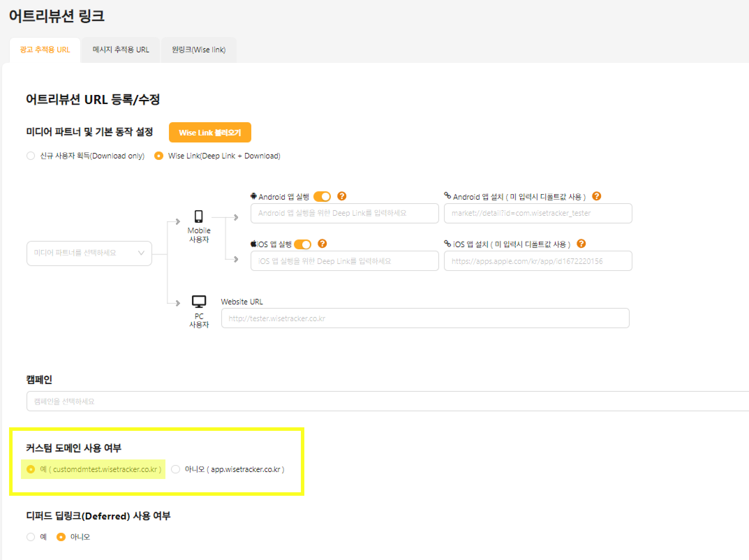The width and height of the screenshot is (749, 560).
Task: Select 아니오 (app.wisetracker.co.kr) custom domain option
Action: point(176,469)
